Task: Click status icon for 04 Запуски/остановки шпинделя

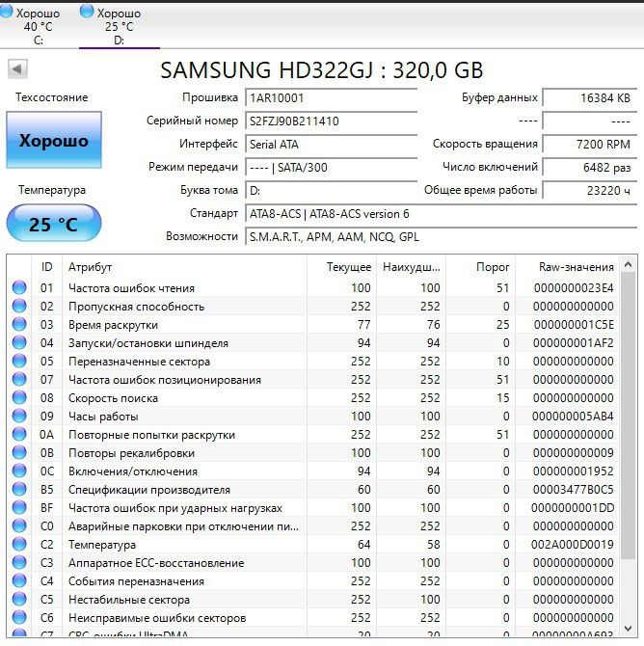Action: pos(19,342)
